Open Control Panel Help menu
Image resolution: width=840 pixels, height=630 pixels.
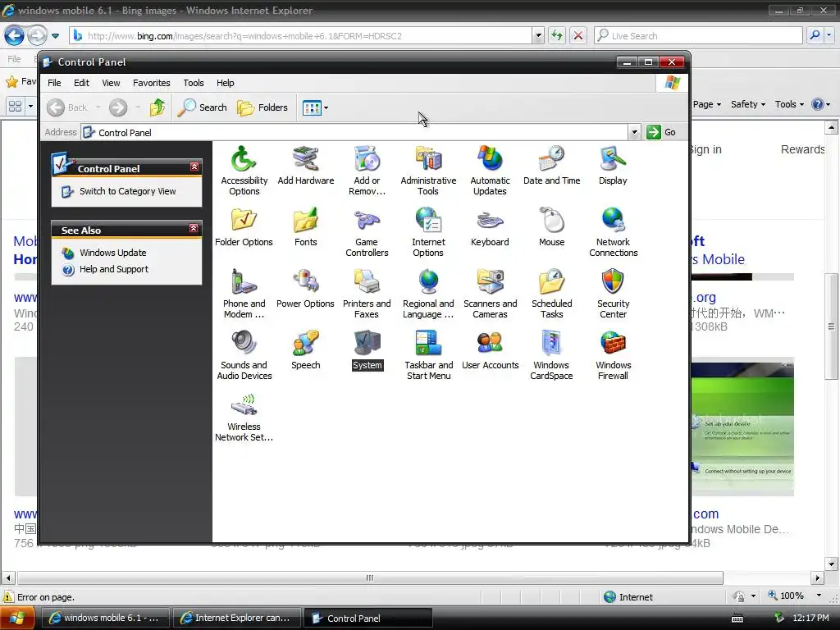[225, 83]
